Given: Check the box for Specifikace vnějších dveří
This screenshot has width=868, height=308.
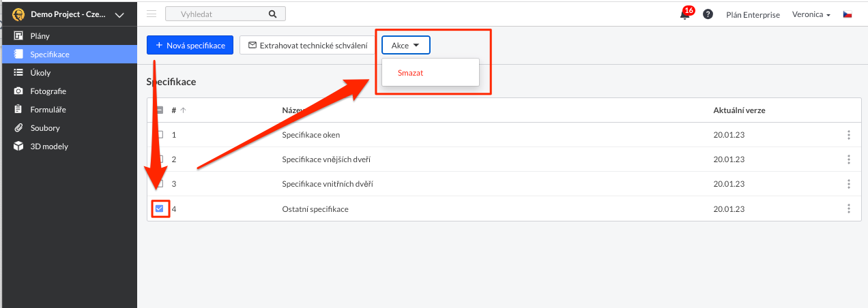Looking at the screenshot, I should coord(160,159).
